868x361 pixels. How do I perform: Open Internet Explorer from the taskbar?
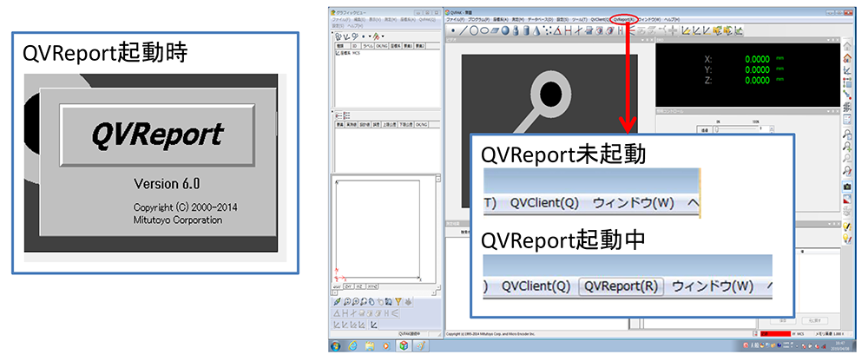(352, 346)
